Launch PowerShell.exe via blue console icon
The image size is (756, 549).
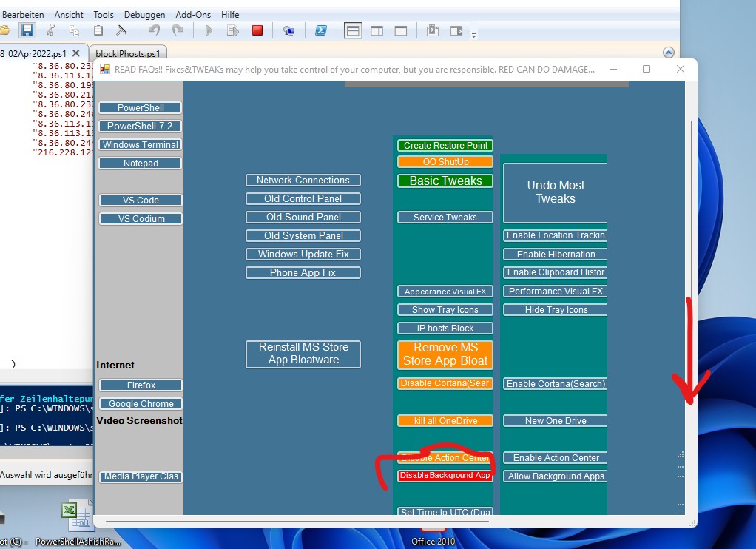[x=320, y=31]
